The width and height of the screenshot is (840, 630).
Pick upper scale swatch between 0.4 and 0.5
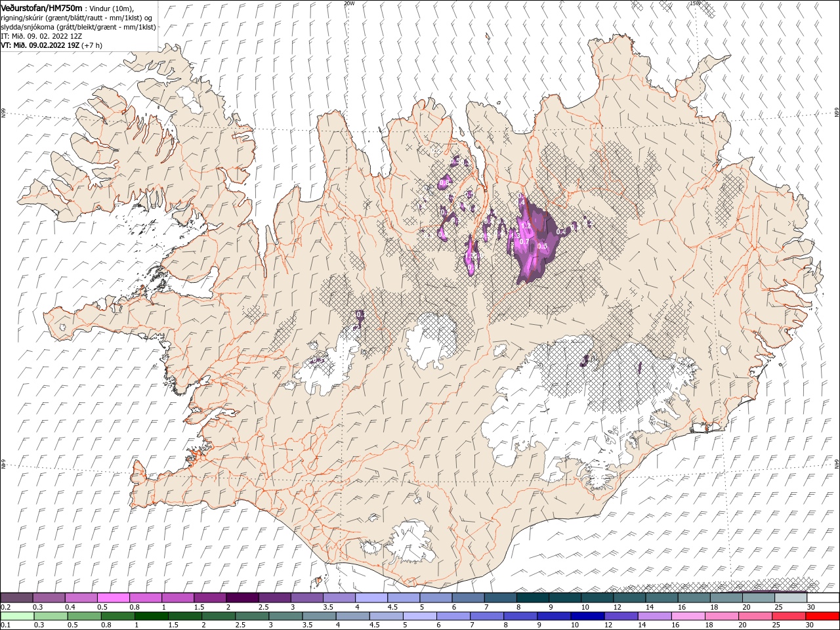tap(81, 598)
